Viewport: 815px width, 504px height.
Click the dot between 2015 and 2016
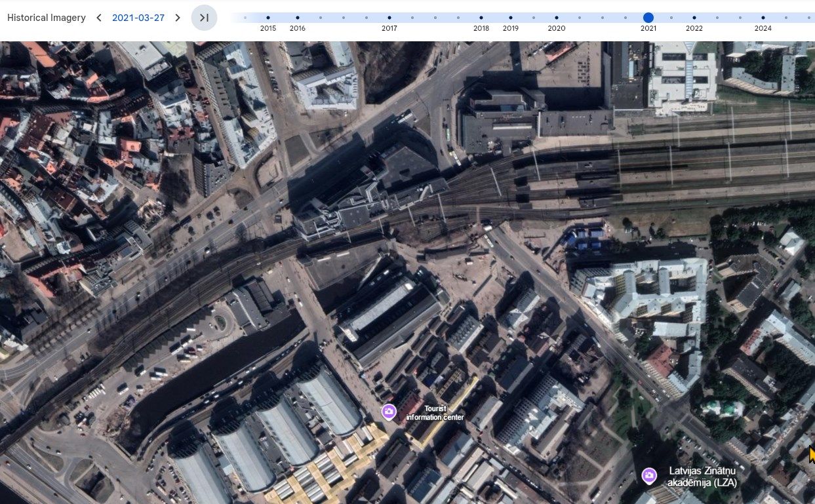(283, 18)
